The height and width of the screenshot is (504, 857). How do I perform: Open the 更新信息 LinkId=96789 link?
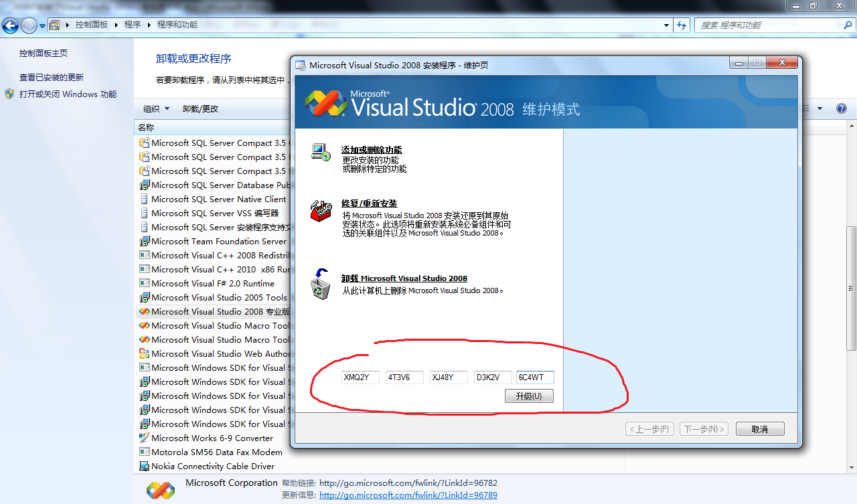tap(408, 495)
